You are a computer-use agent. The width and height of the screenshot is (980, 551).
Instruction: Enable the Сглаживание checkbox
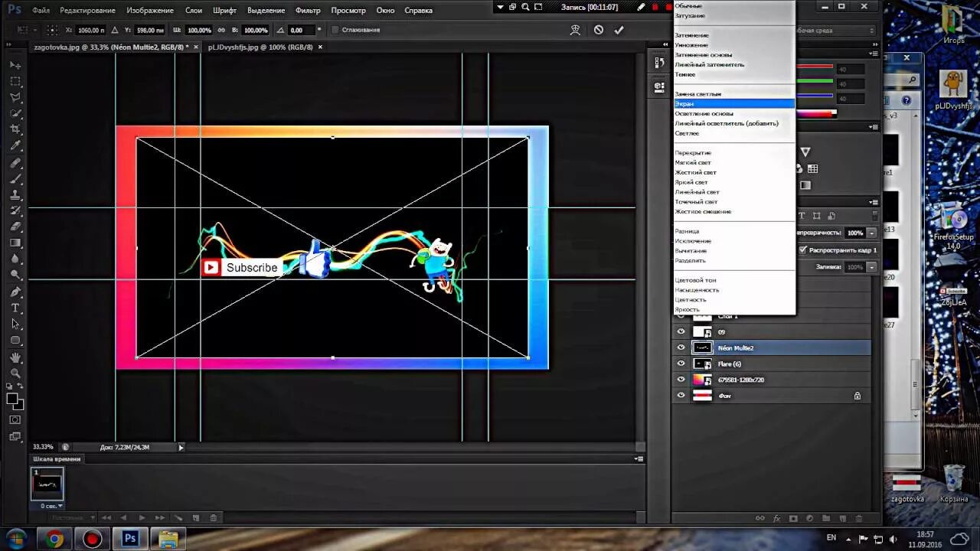[x=335, y=30]
